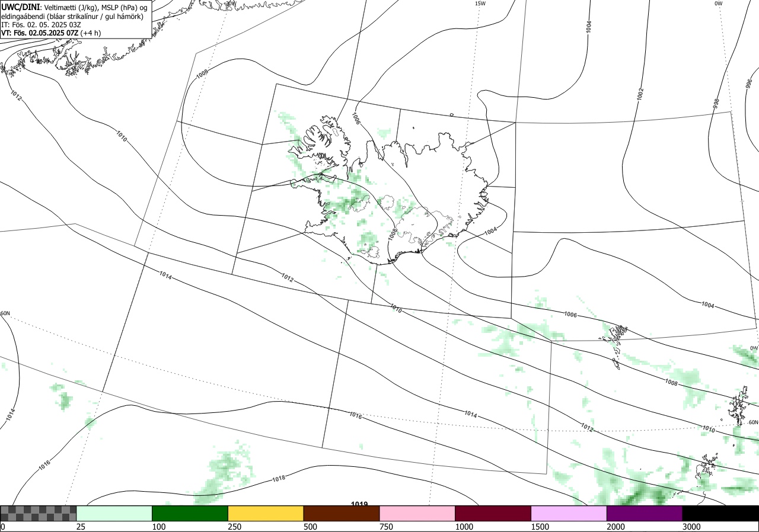Select the brown 500–750 legend swatch
The image size is (759, 532).
point(342,513)
